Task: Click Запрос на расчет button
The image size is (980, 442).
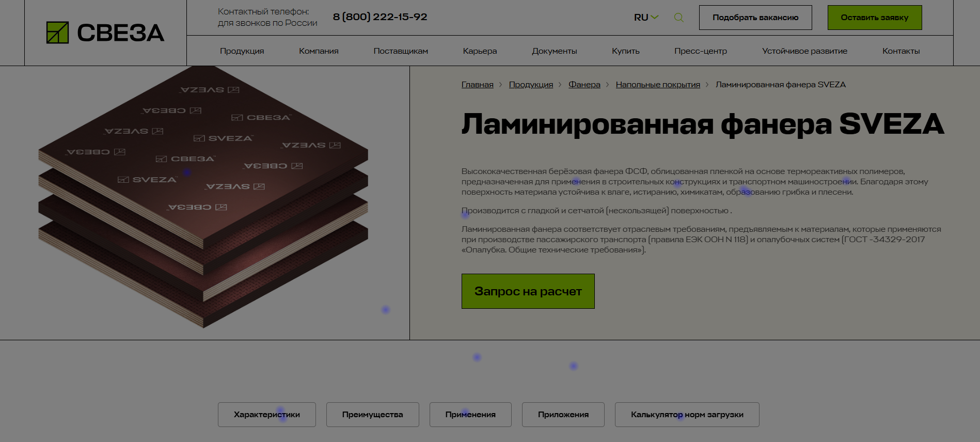Action: (x=528, y=291)
